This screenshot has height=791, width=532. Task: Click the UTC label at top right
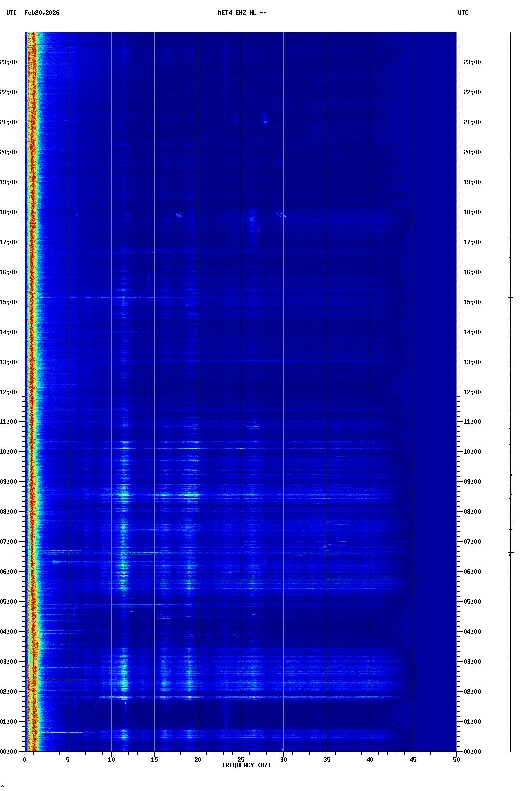(x=463, y=13)
